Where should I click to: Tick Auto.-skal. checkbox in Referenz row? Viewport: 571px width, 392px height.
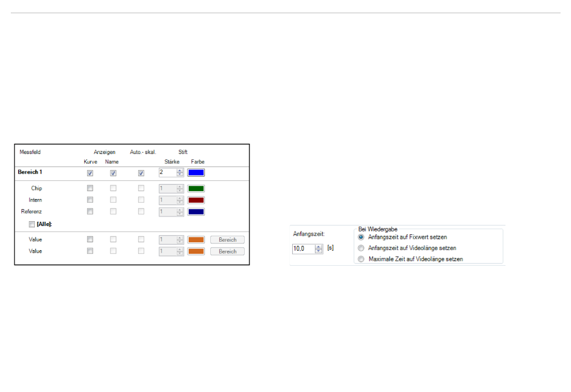[141, 212]
